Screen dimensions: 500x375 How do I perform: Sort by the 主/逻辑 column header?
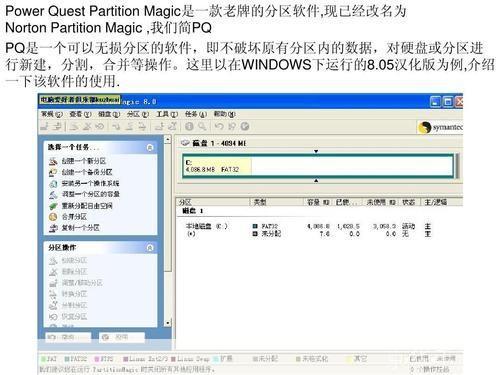pos(441,202)
